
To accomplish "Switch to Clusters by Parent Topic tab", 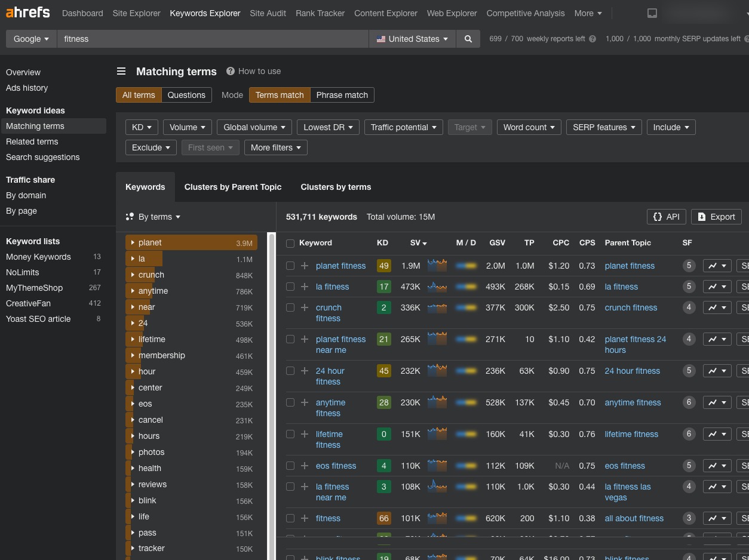I will click(233, 187).
